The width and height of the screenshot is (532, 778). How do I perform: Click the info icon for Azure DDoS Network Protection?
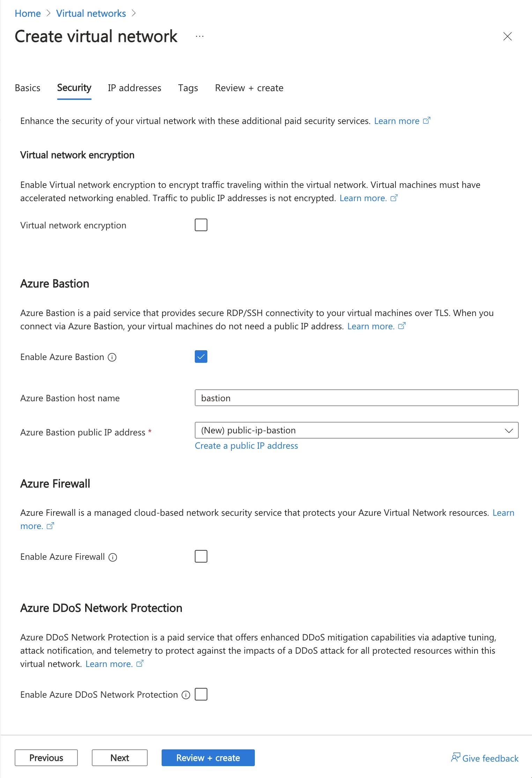[186, 695]
